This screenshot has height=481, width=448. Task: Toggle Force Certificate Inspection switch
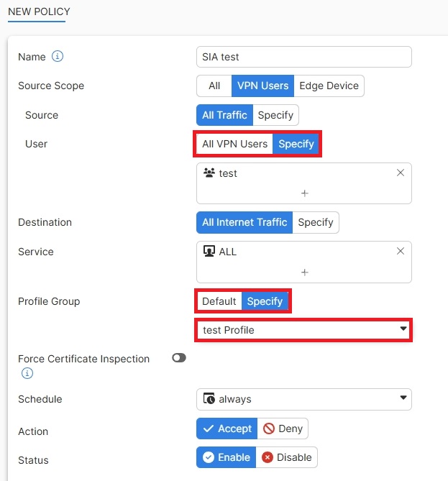(x=179, y=358)
